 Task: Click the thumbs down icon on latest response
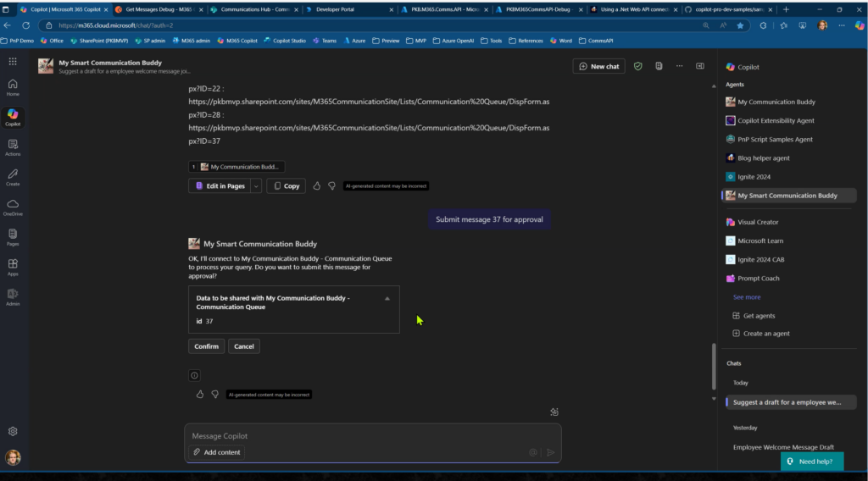pos(214,394)
